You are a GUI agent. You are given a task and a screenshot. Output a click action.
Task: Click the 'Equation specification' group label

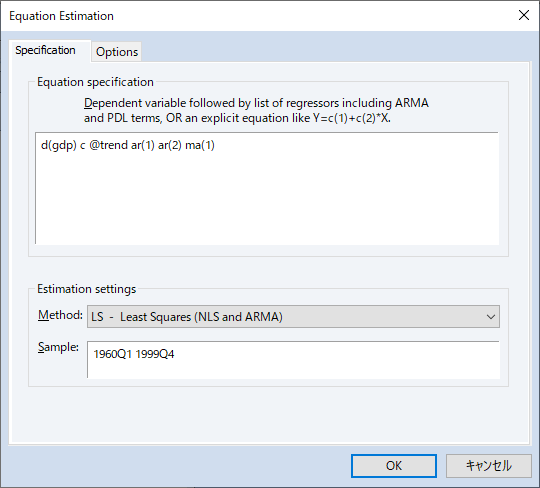coord(95,82)
